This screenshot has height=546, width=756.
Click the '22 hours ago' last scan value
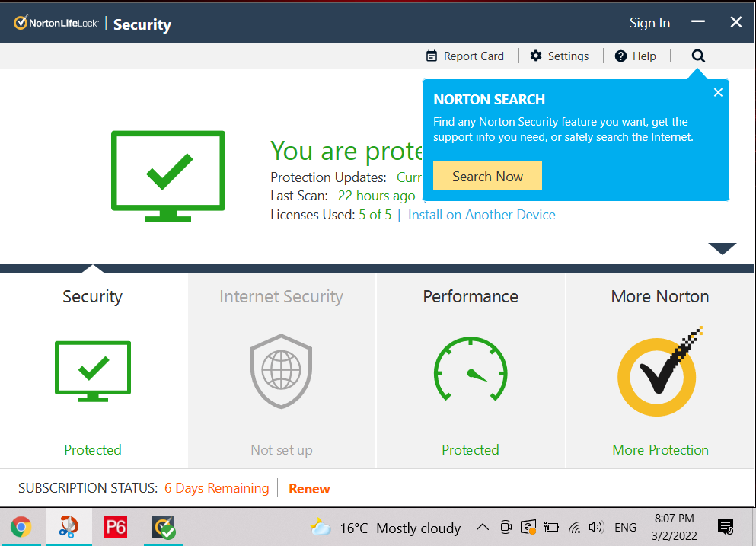tap(377, 196)
